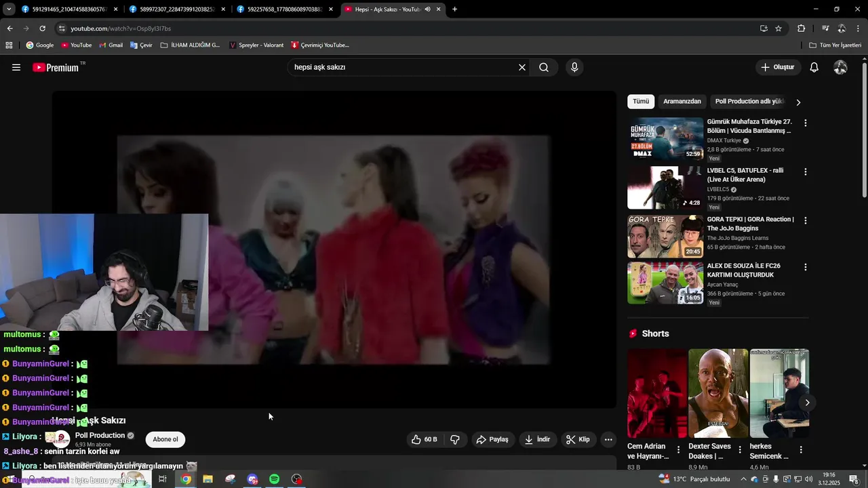Open the Dexter Saves Doakes short thumbnail

tap(718, 393)
